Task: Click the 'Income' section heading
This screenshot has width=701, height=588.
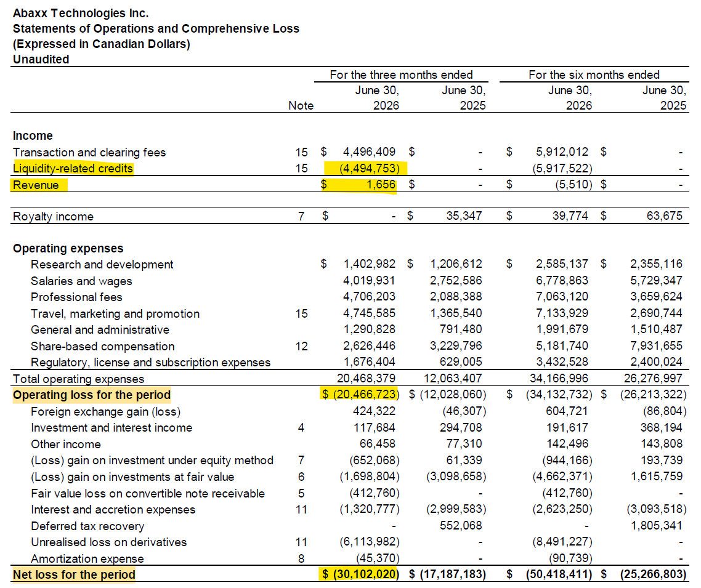Action: pos(33,135)
